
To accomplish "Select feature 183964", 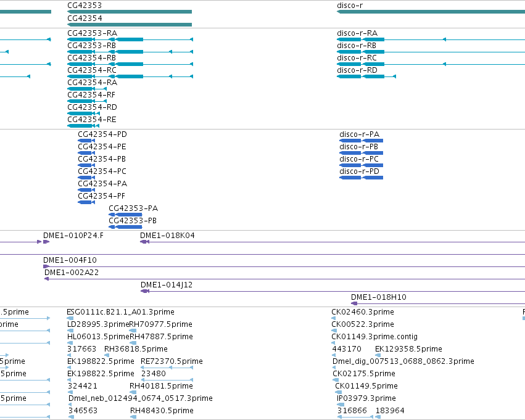I will tap(378, 417).
